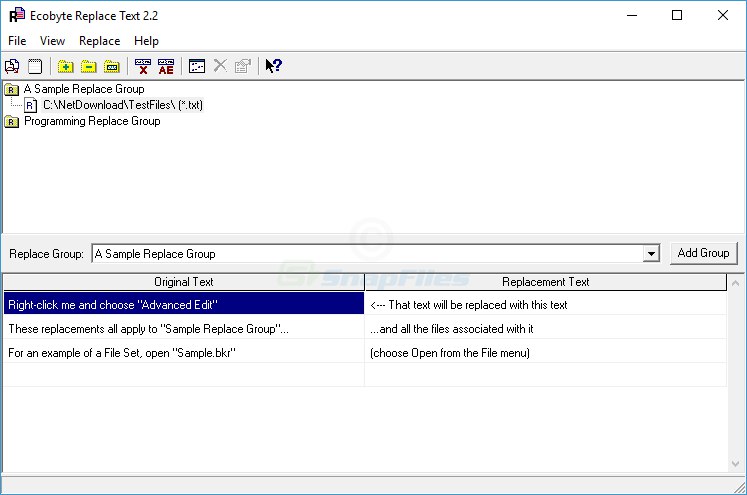Screen dimensions: 747x495
Task: Open the File menu
Action: click(17, 41)
